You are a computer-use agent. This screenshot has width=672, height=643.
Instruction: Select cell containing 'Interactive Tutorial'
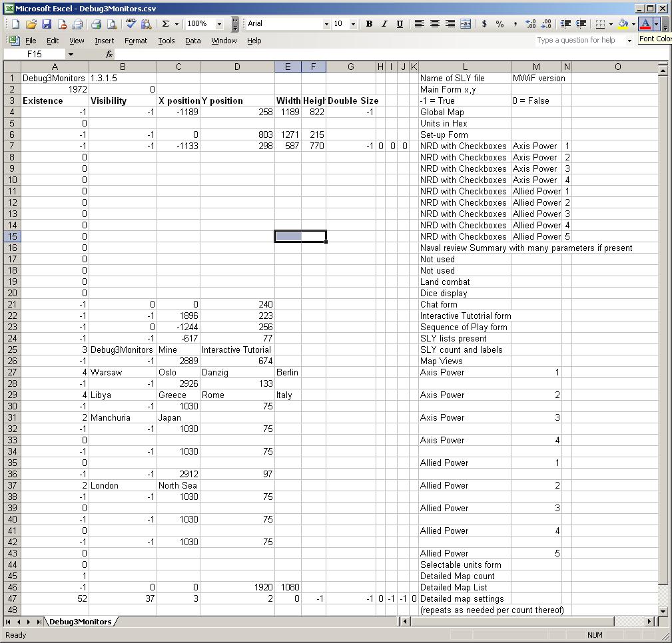click(x=237, y=349)
